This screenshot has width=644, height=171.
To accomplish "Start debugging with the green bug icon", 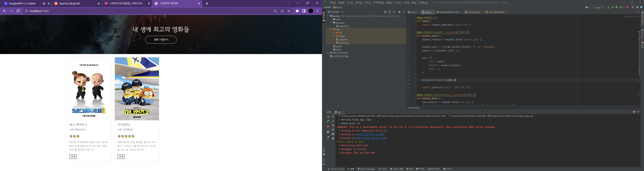I will [x=612, y=8].
